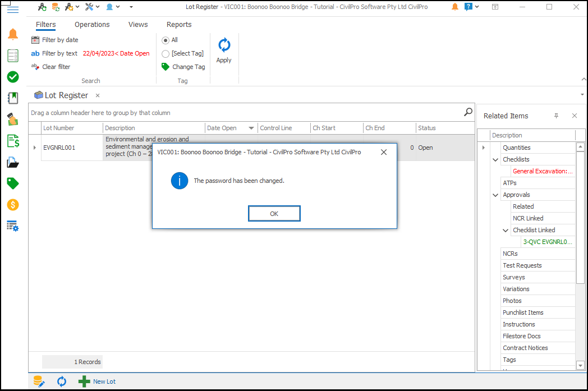The image size is (588, 391).
Task: Select NCRs in Related Items list
Action: point(510,254)
